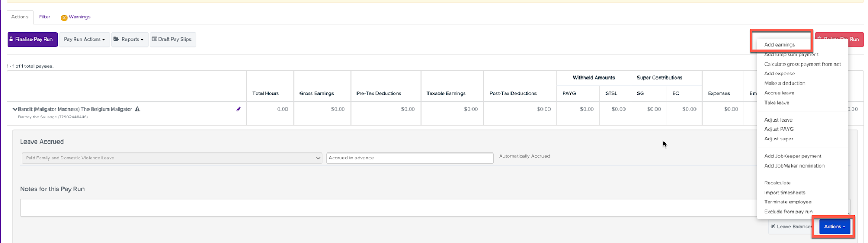Select Add expense menu option
Image resolution: width=868 pixels, height=243 pixels.
click(x=780, y=74)
